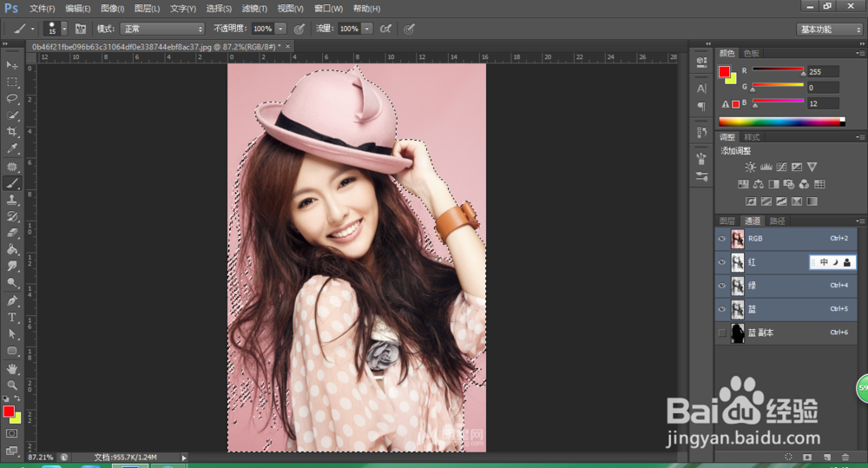The width and height of the screenshot is (868, 468).
Task: Delete current channel trash button
Action: 845,457
